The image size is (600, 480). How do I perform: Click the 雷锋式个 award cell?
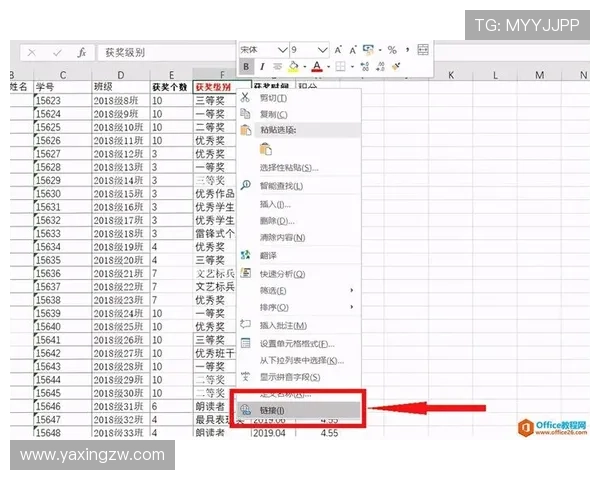pyautogui.click(x=215, y=233)
